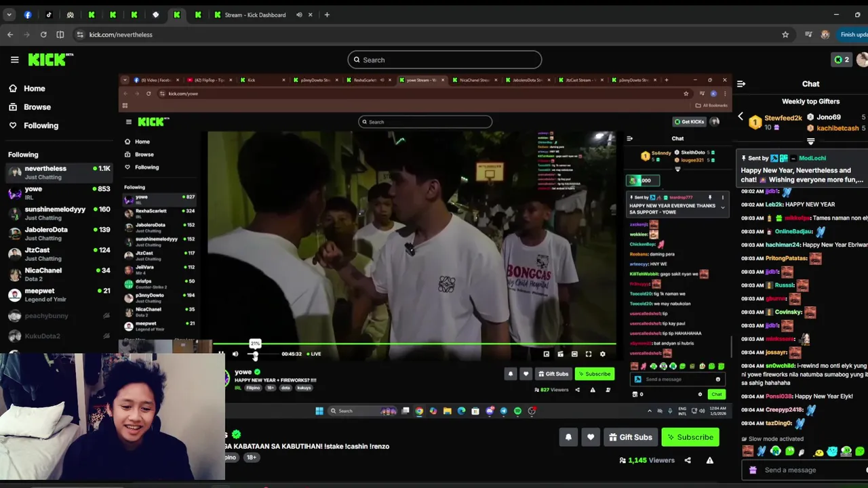The image size is (868, 488).
Task: Open inner player settings gear
Action: (602, 354)
